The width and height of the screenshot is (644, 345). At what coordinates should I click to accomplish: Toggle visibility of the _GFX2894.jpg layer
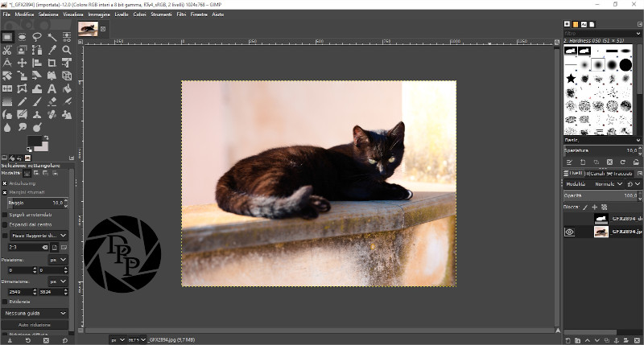point(570,232)
